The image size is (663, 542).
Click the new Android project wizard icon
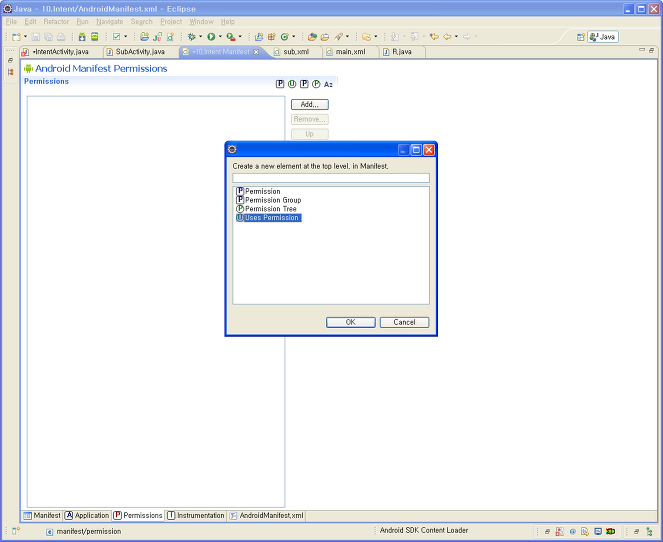pos(145,37)
